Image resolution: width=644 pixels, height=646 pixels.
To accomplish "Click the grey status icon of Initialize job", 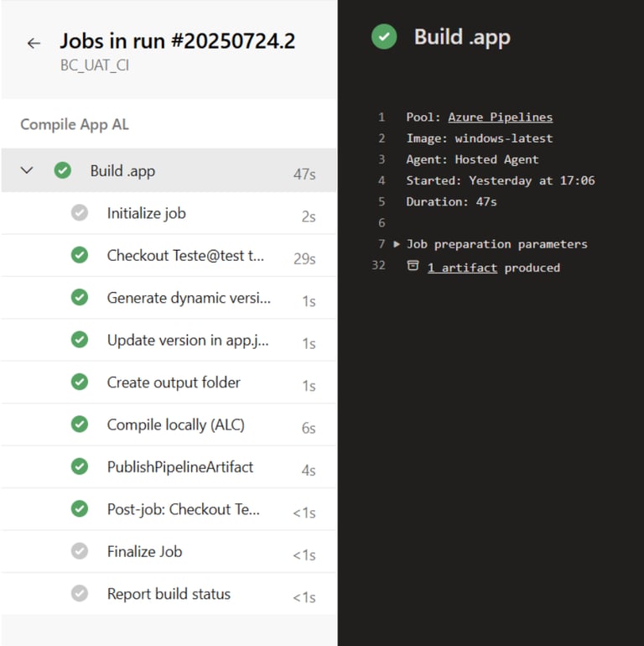I will click(80, 213).
